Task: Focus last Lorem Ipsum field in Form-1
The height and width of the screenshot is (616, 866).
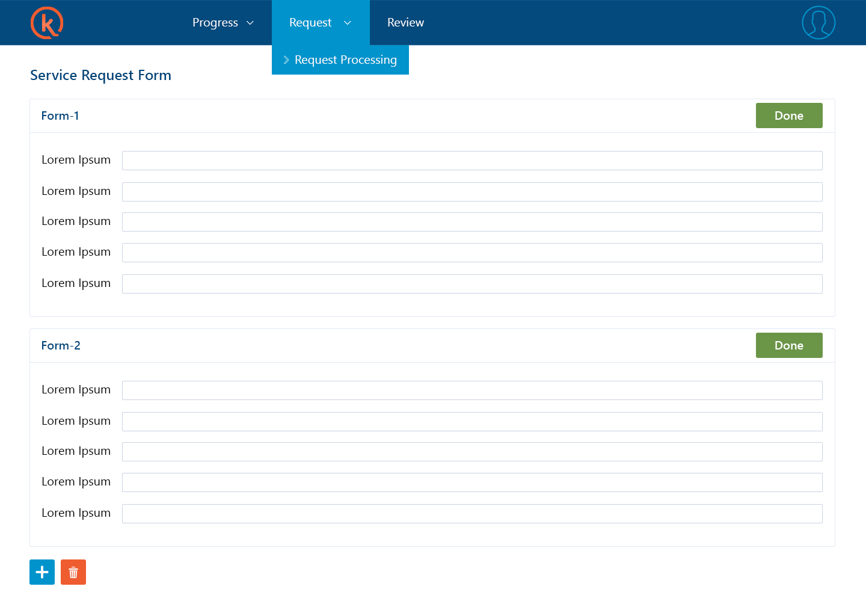Action: [472, 284]
